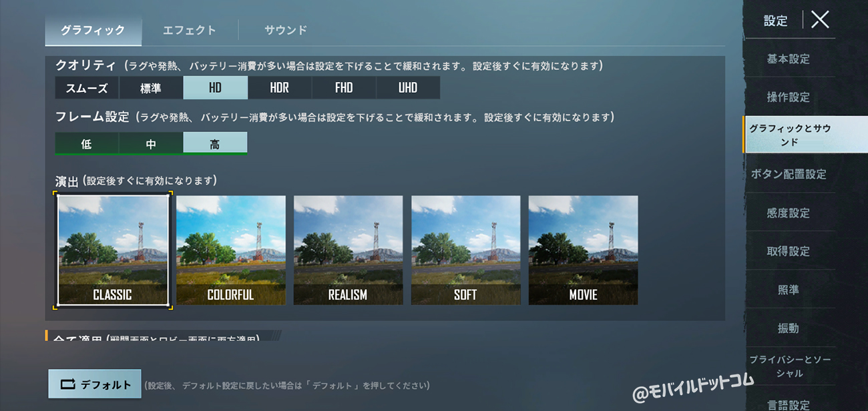
Task: Go to ボタン配置設定 menu
Action: coord(789,174)
